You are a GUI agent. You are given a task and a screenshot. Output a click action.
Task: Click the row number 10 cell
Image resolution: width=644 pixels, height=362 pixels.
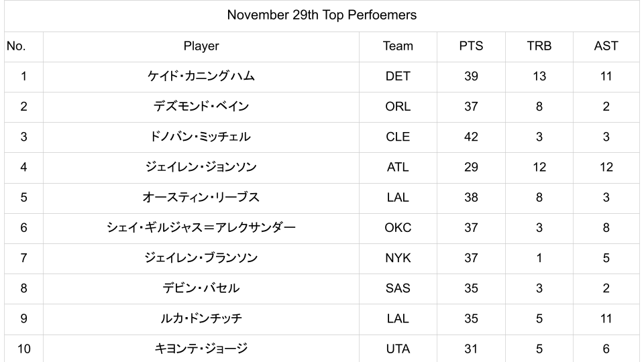pyautogui.click(x=23, y=349)
